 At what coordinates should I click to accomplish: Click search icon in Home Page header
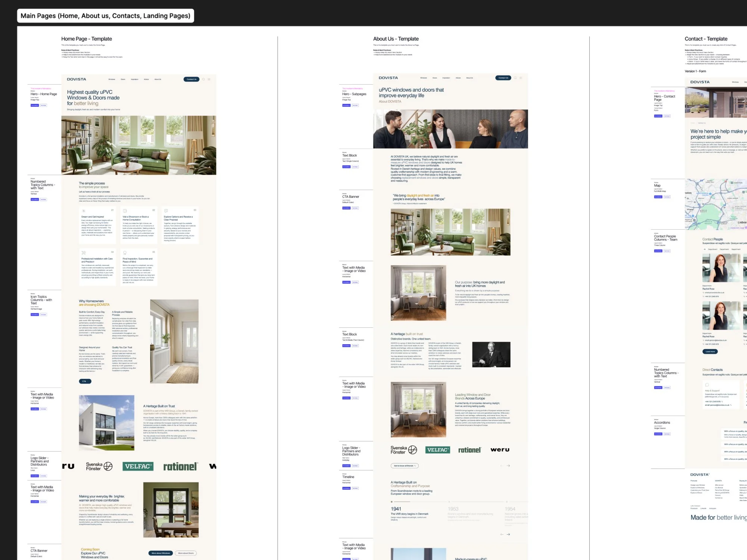pyautogui.click(x=204, y=79)
